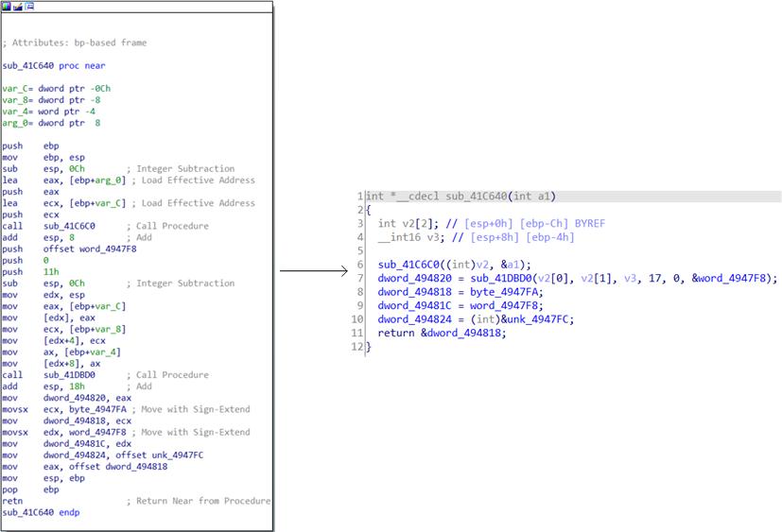Click the 'call sub_41DBD0' instruction
This screenshot has width=782, height=532.
click(48, 375)
